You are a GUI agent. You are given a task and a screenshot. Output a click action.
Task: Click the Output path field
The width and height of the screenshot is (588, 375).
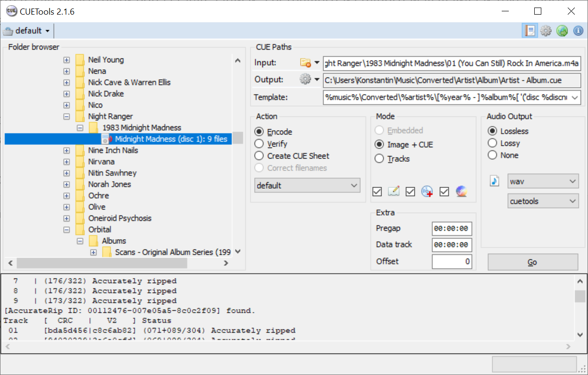(452, 80)
